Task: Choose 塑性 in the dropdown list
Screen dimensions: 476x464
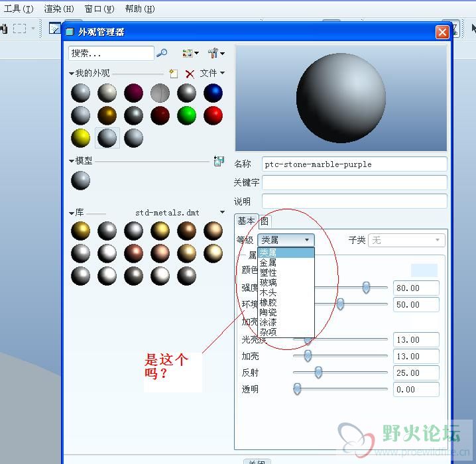Action: click(286, 272)
